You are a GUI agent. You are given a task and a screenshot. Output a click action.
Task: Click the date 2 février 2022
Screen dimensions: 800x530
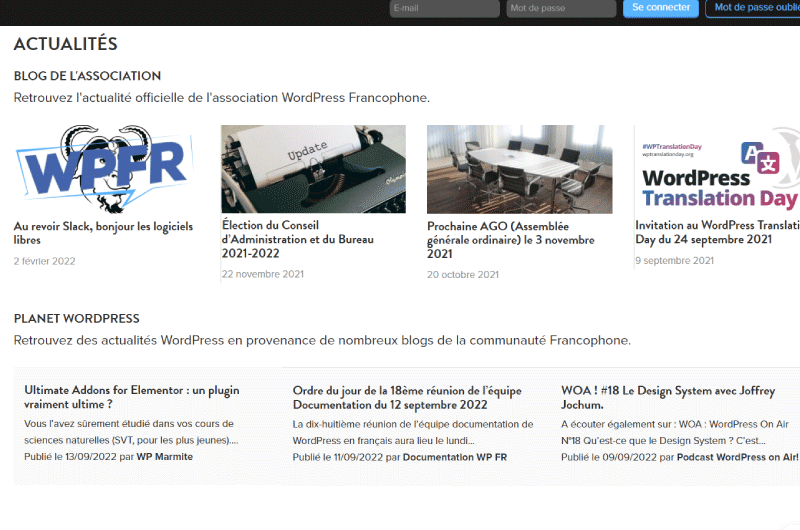click(44, 261)
